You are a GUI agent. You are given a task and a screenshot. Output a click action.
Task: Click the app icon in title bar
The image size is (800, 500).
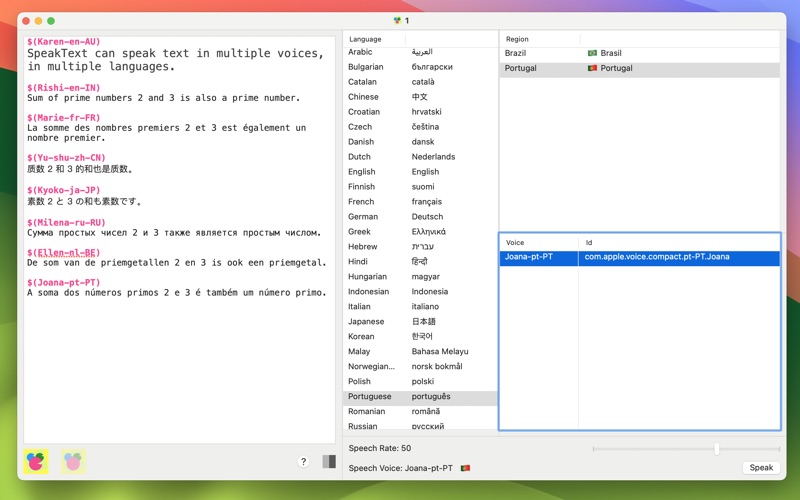coord(397,20)
